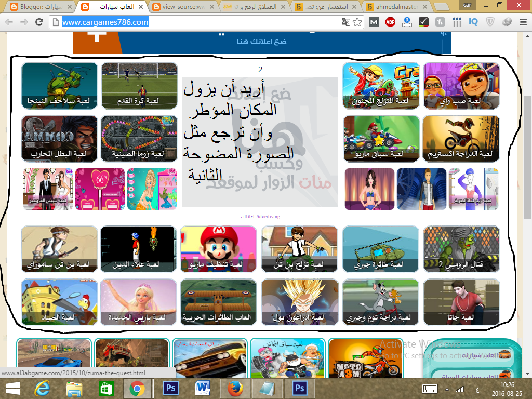This screenshot has height=399, width=532.
Task: Open the Chrome hamburger menu
Action: (x=523, y=22)
